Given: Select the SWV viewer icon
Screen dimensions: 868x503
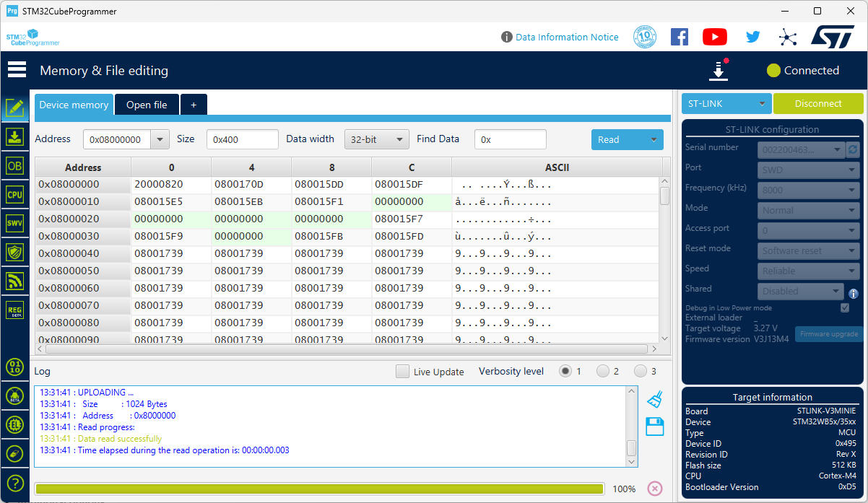Looking at the screenshot, I should [x=15, y=223].
